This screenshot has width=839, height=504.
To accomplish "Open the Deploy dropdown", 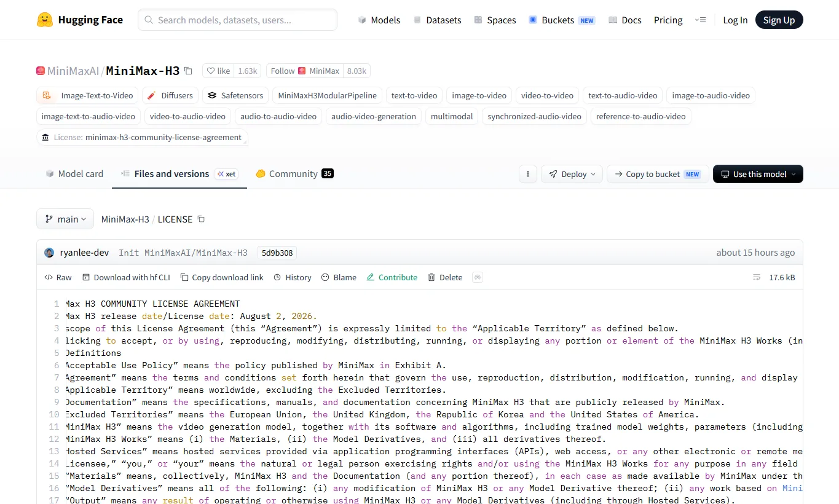I will pyautogui.click(x=572, y=174).
